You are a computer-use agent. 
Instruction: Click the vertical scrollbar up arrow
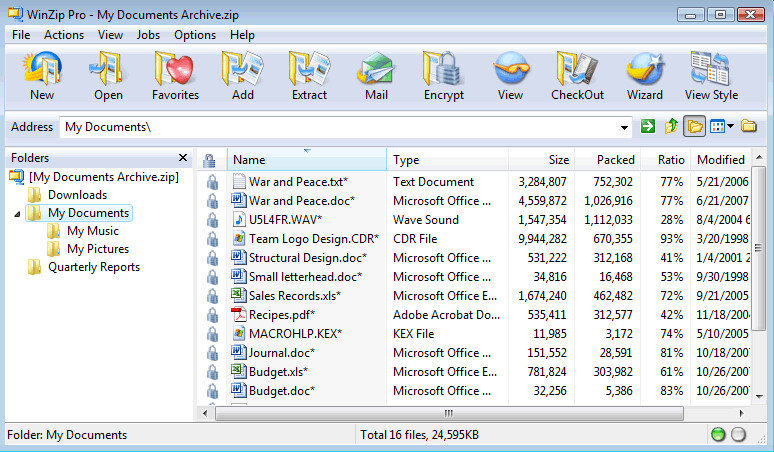pos(759,157)
